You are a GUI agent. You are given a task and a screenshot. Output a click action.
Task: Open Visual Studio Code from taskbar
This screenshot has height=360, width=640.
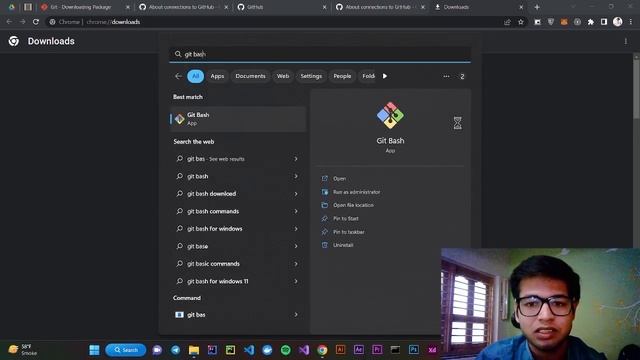(249, 350)
